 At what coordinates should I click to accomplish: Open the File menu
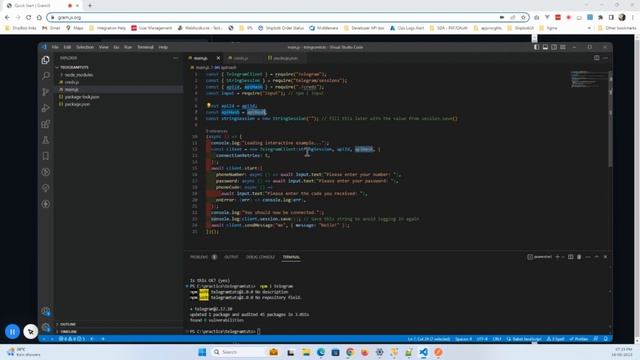coord(55,47)
